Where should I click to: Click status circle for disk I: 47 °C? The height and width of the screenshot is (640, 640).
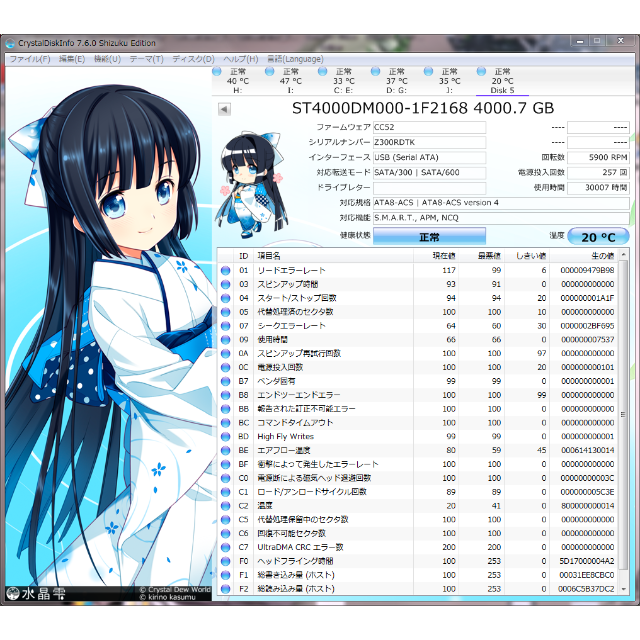tap(269, 71)
